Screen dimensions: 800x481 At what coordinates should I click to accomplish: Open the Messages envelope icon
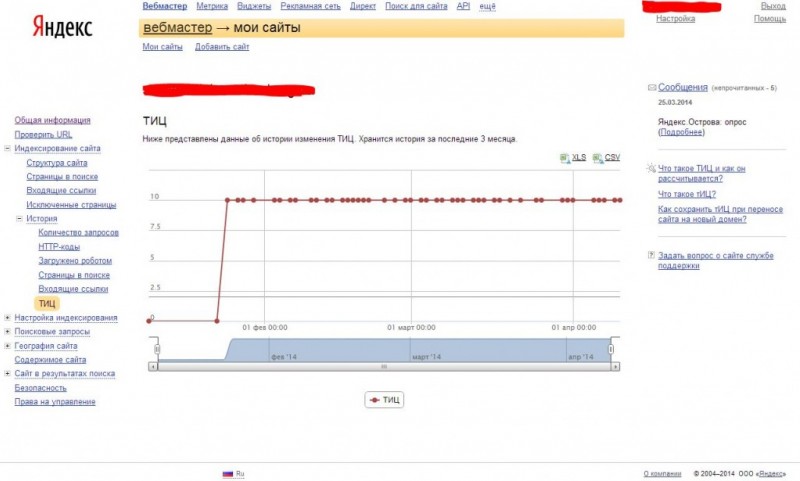tap(652, 88)
